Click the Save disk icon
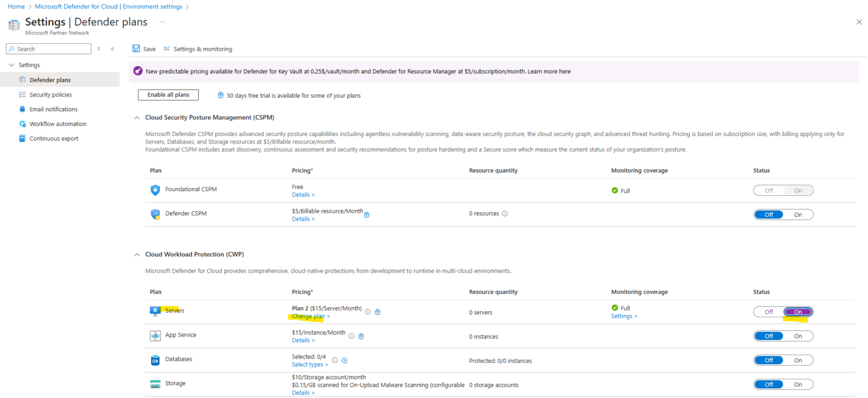The width and height of the screenshot is (868, 398). (136, 49)
